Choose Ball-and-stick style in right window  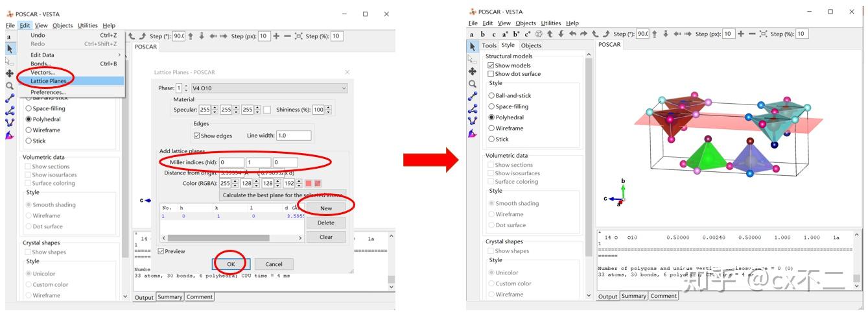pyautogui.click(x=491, y=95)
